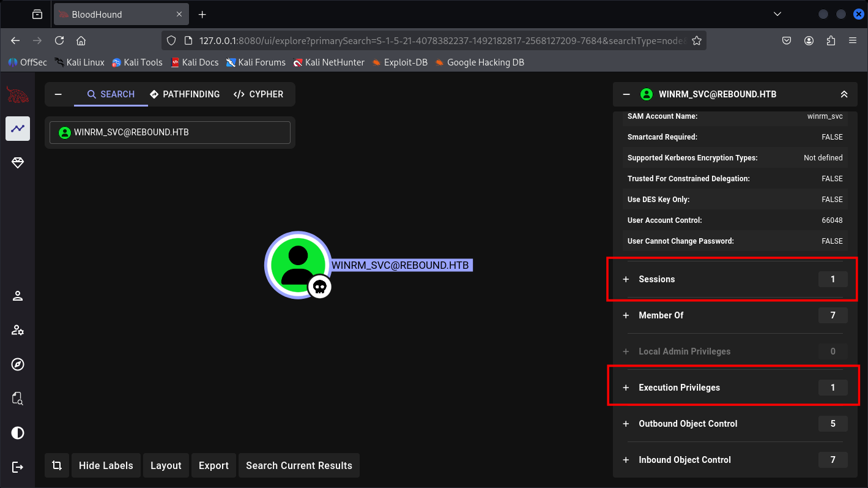The width and height of the screenshot is (868, 488).
Task: Expand the Sessions section
Action: coord(656,279)
